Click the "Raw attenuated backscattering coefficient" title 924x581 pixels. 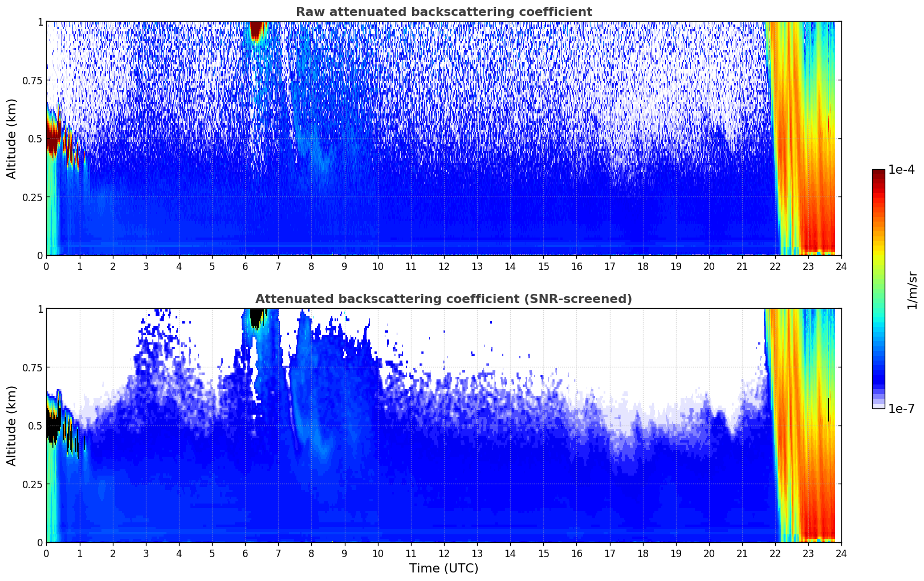click(443, 12)
